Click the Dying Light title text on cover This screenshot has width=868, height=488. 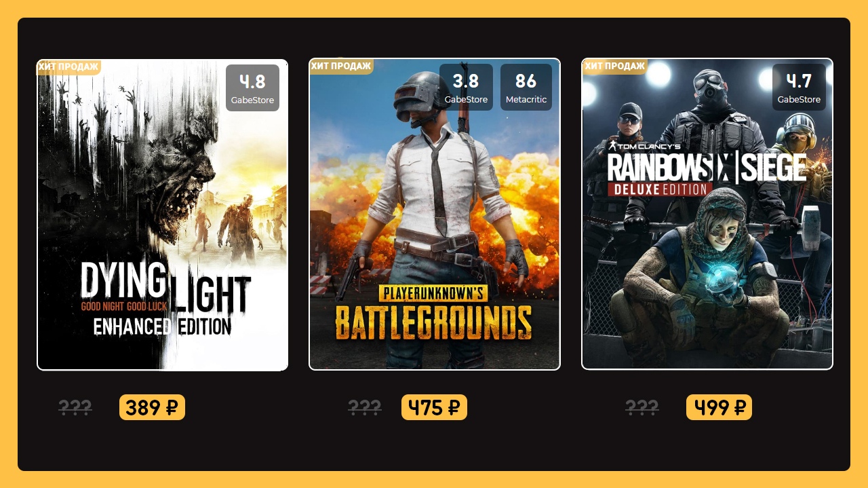coord(165,299)
